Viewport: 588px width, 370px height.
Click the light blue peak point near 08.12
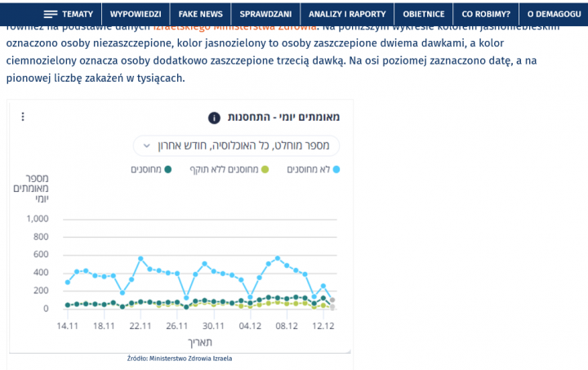[278, 258]
